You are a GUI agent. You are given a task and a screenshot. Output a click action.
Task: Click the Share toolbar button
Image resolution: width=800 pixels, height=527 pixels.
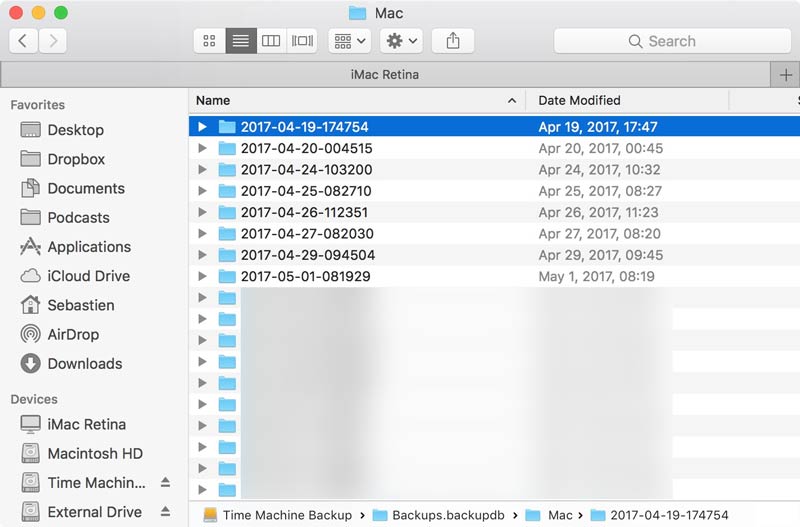453,41
